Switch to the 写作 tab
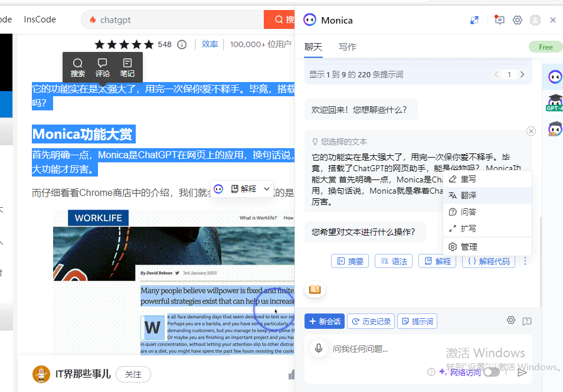The width and height of the screenshot is (563, 392). (x=348, y=47)
